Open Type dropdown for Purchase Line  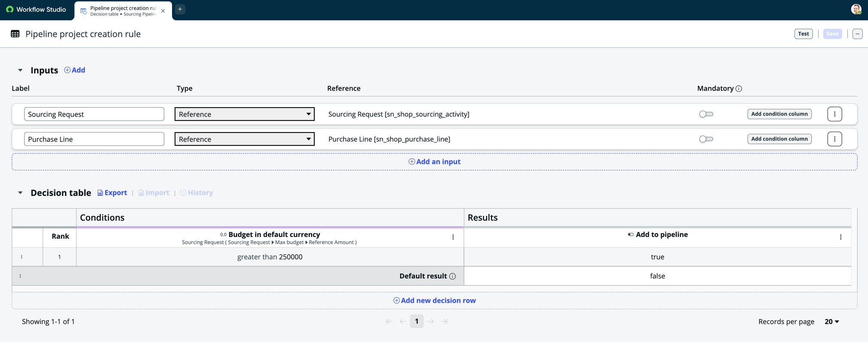(245, 139)
